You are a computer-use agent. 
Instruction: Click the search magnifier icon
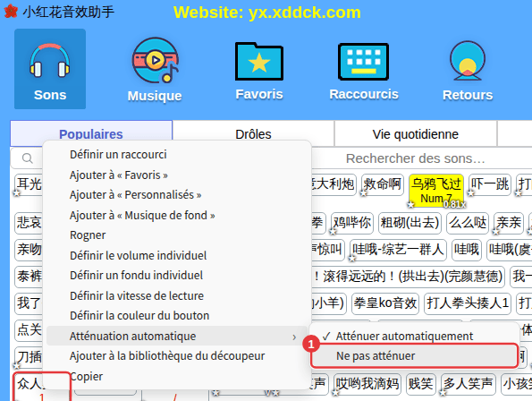27,158
